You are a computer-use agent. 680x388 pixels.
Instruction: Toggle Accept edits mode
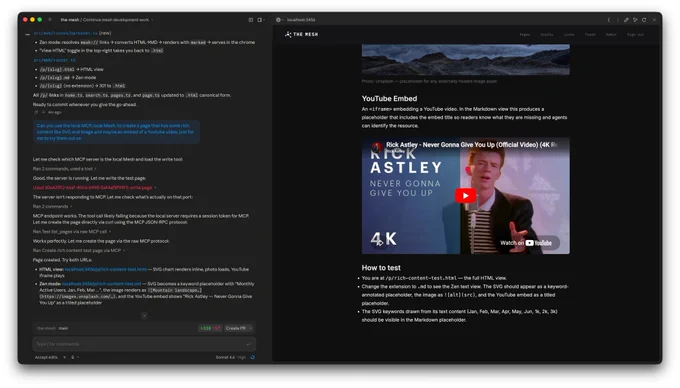click(x=46, y=357)
